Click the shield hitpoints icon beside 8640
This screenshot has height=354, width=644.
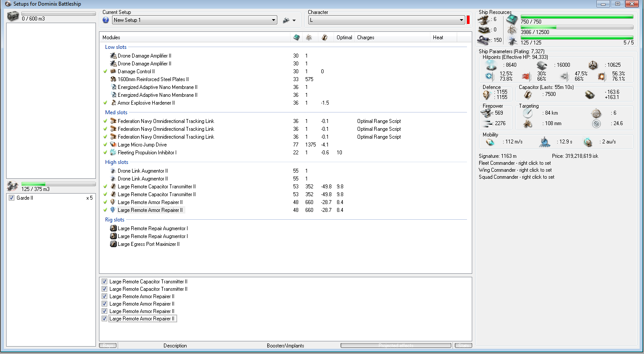coord(491,65)
